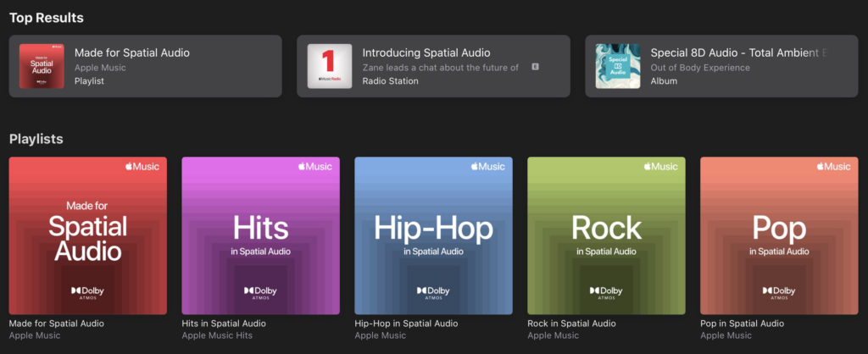868x354 pixels.
Task: Open Special 8D Audio album artwork
Action: pos(617,66)
